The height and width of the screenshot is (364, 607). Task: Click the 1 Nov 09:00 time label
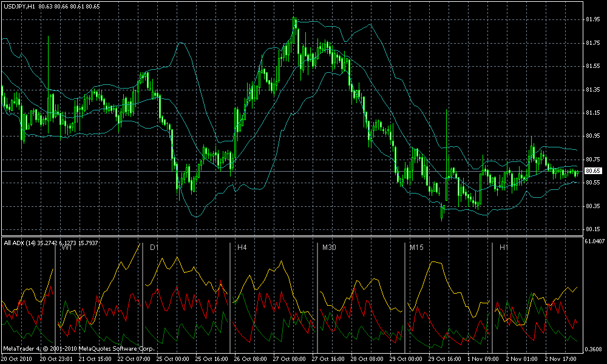483,359
